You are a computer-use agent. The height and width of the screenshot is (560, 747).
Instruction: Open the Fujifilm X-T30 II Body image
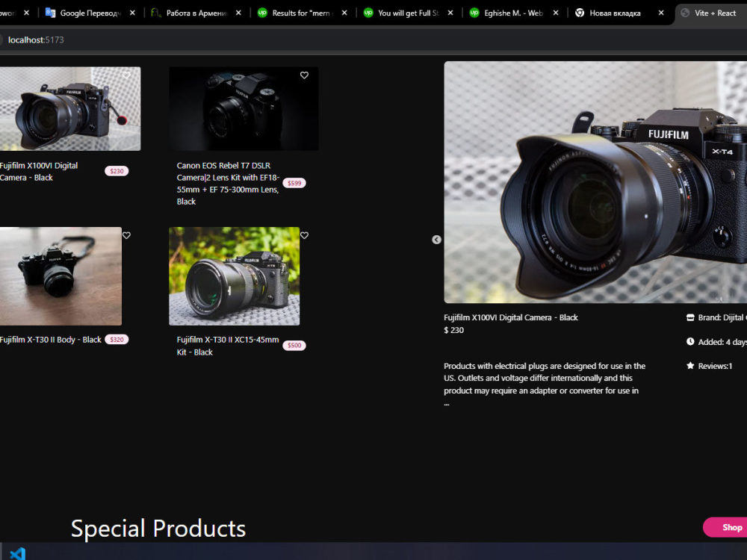point(61,276)
